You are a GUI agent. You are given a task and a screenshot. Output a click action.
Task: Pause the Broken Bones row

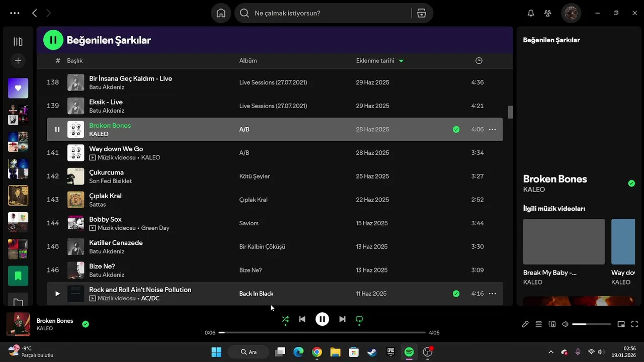click(x=57, y=129)
